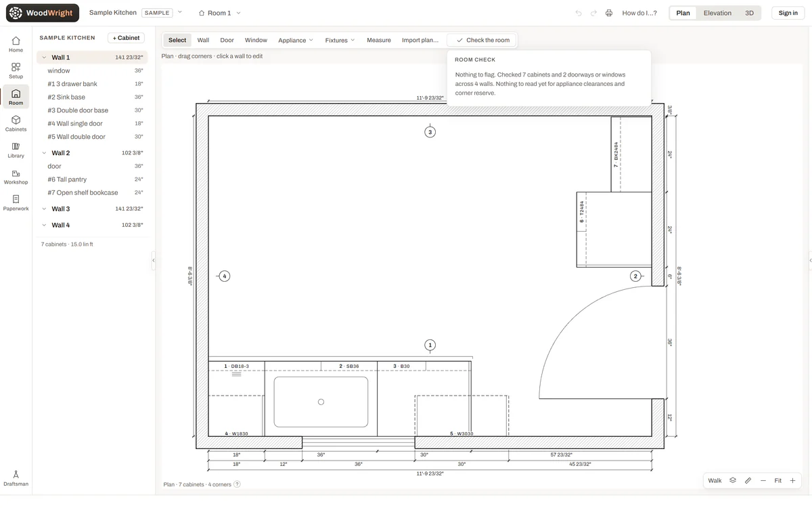Select #6 Tall pantry
This screenshot has height=508, width=812.
(x=92, y=179)
